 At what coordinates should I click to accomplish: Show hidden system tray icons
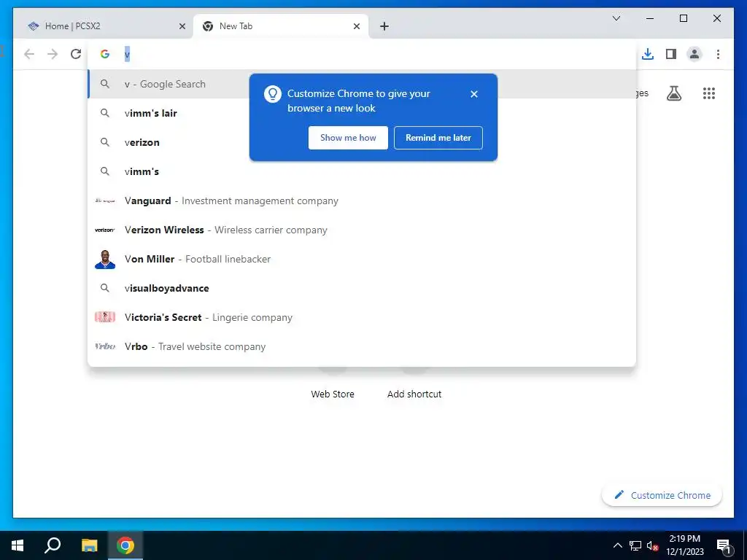(x=617, y=545)
